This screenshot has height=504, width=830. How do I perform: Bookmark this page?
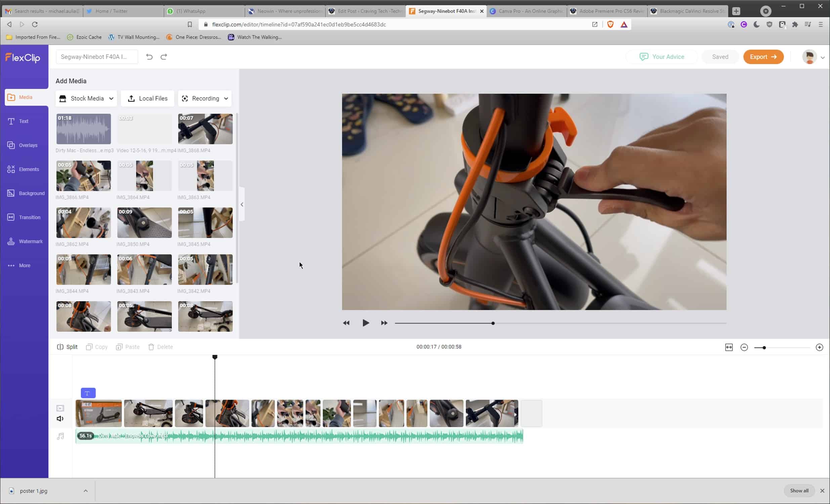coord(190,24)
